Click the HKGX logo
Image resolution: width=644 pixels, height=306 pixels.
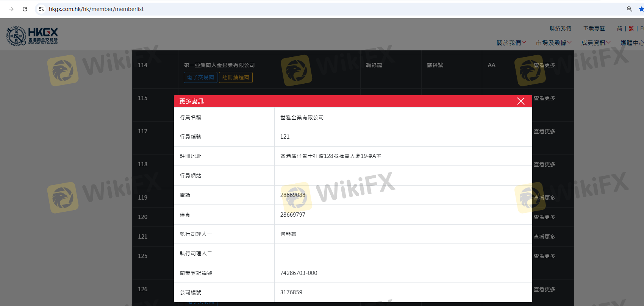click(x=32, y=36)
